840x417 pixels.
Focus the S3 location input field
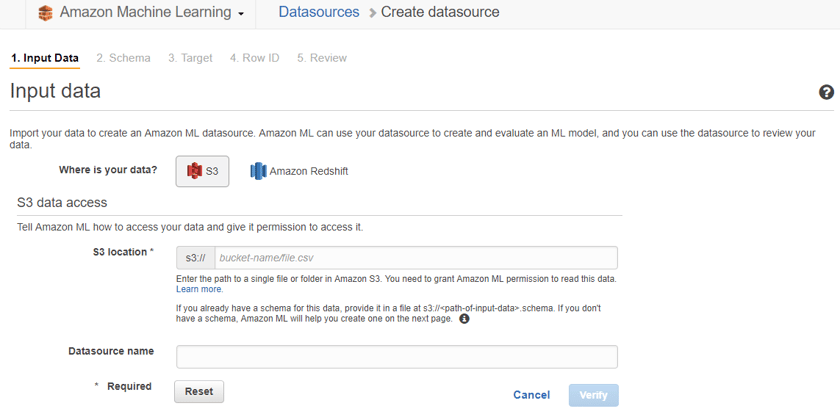(x=416, y=258)
